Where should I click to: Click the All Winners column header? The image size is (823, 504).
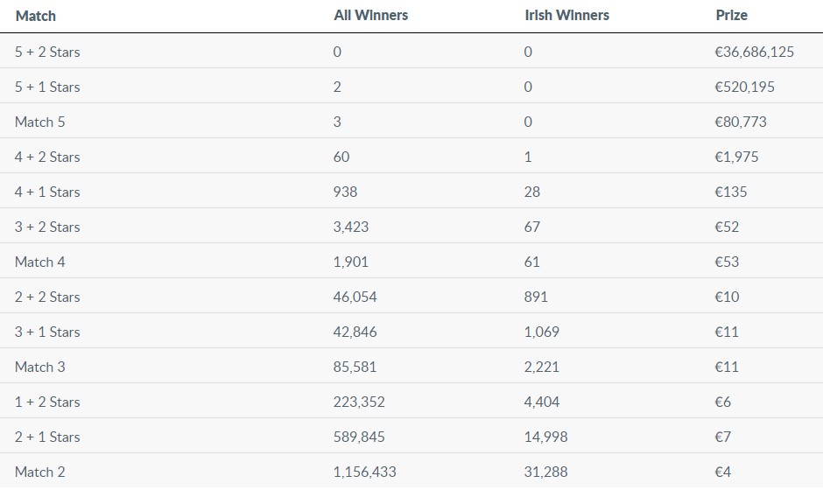coord(371,16)
